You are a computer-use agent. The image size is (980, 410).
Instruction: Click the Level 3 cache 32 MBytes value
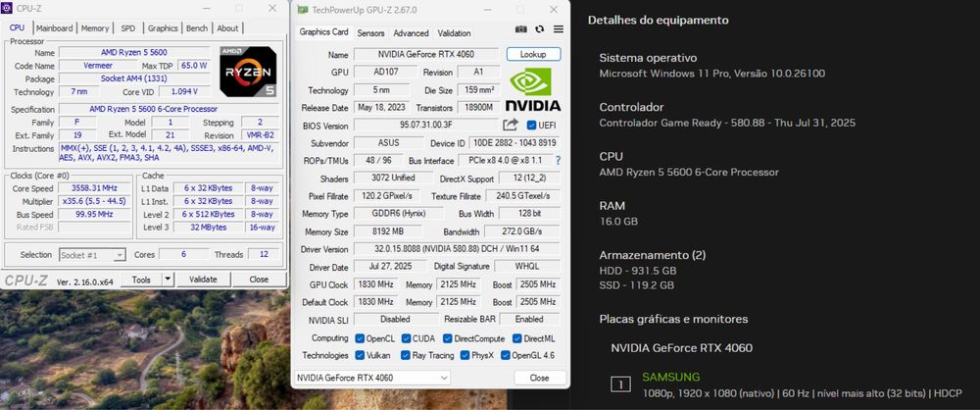click(209, 228)
